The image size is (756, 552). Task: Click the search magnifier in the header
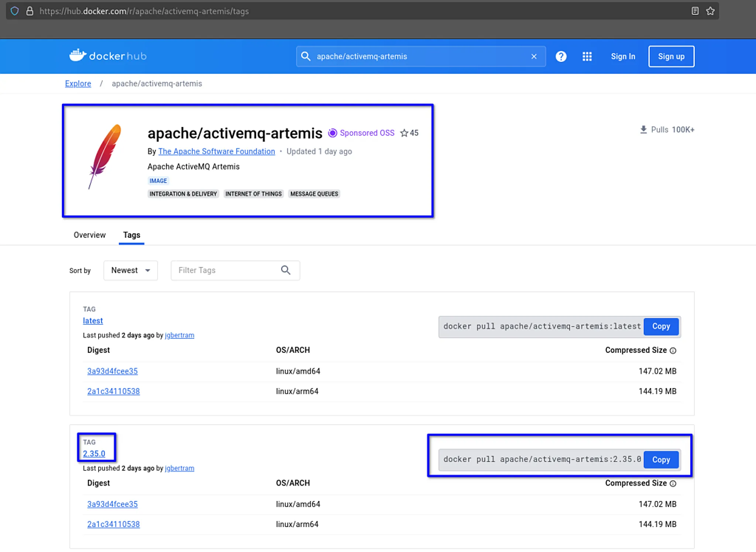[x=306, y=56]
